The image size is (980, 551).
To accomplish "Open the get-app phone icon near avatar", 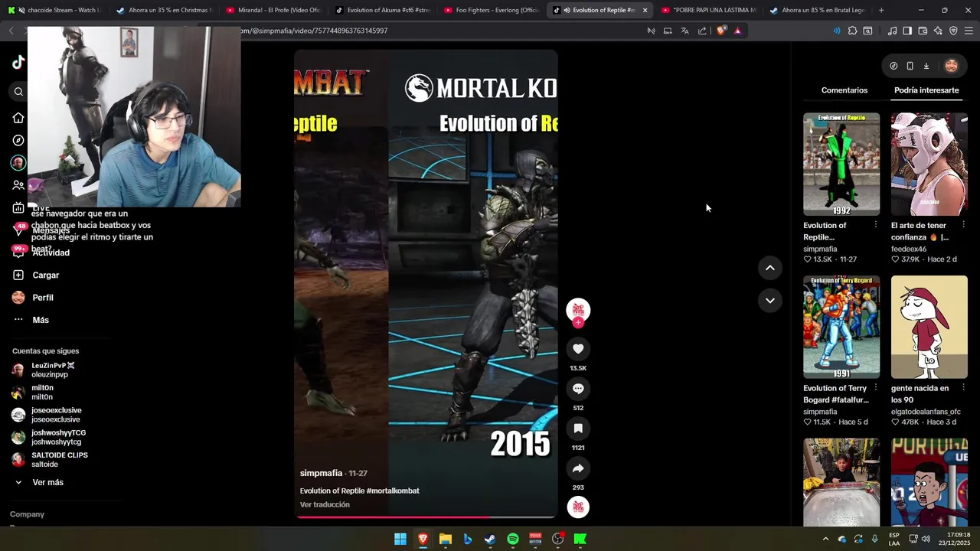I will tap(910, 66).
